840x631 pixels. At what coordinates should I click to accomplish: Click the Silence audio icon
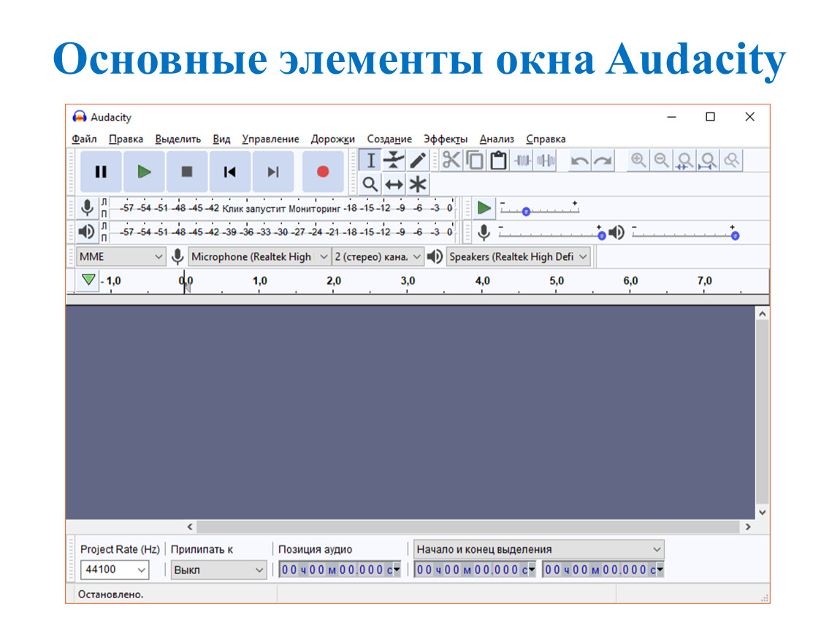pyautogui.click(x=546, y=160)
